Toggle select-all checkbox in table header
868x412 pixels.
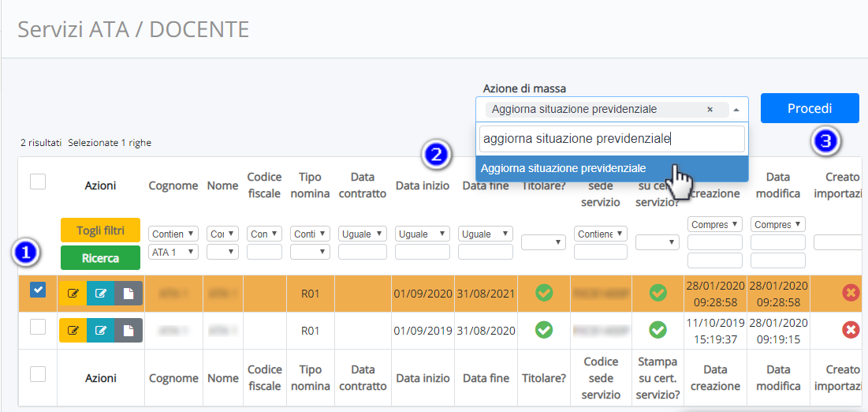coord(38,182)
